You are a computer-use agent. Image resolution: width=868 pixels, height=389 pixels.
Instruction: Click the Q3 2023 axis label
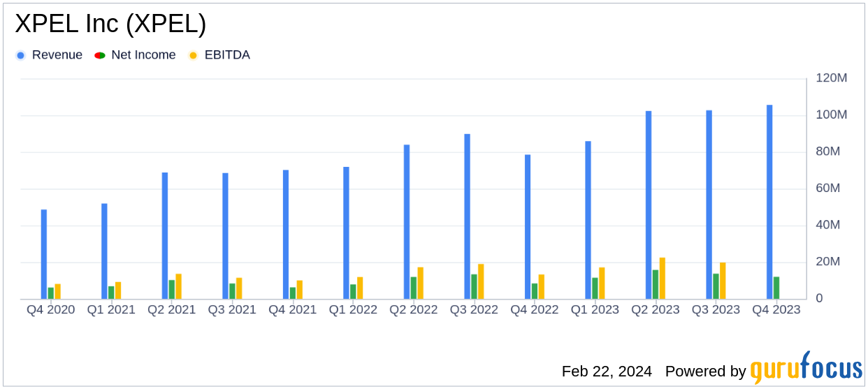[x=716, y=310]
